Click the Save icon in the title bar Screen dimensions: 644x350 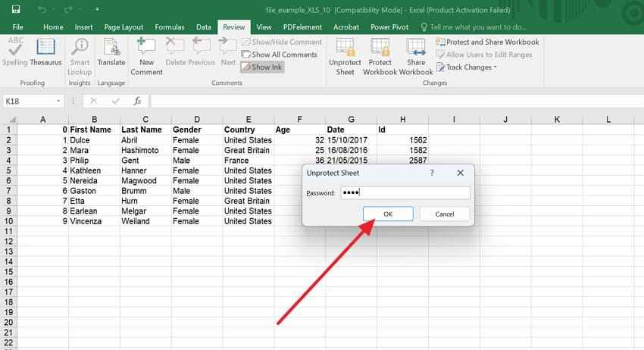tap(16, 9)
